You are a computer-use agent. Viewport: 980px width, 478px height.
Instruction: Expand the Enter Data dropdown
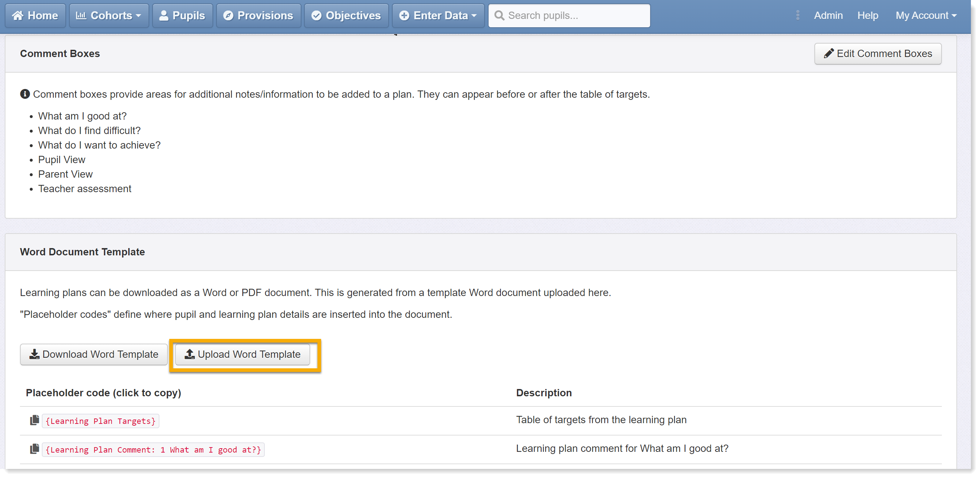click(x=438, y=16)
